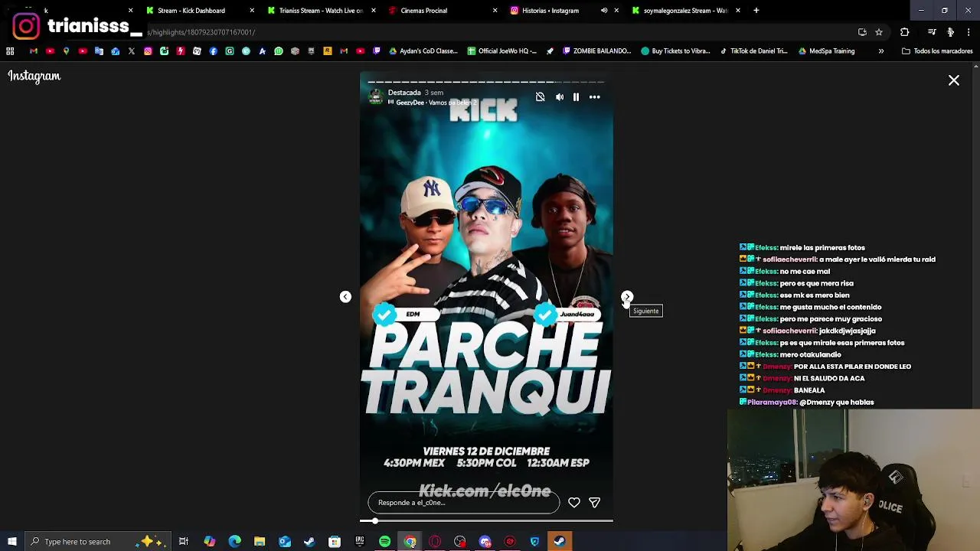Open File Explorer from the taskbar

pos(260,542)
